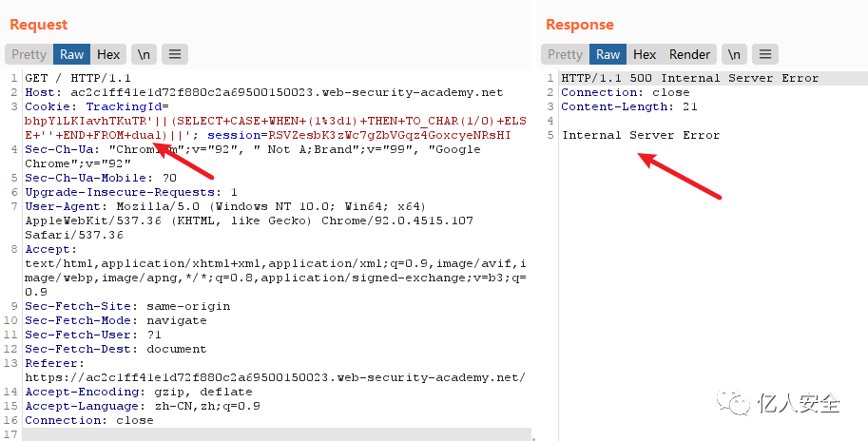Toggle the \n non-printable characters button in Request
The image size is (868, 441).
[x=144, y=54]
